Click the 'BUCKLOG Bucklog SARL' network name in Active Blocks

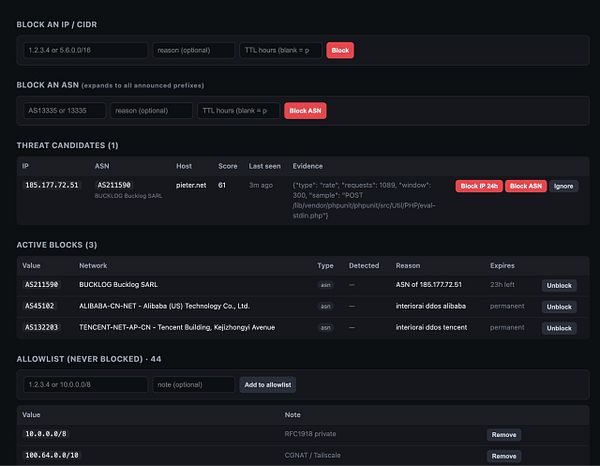click(118, 285)
